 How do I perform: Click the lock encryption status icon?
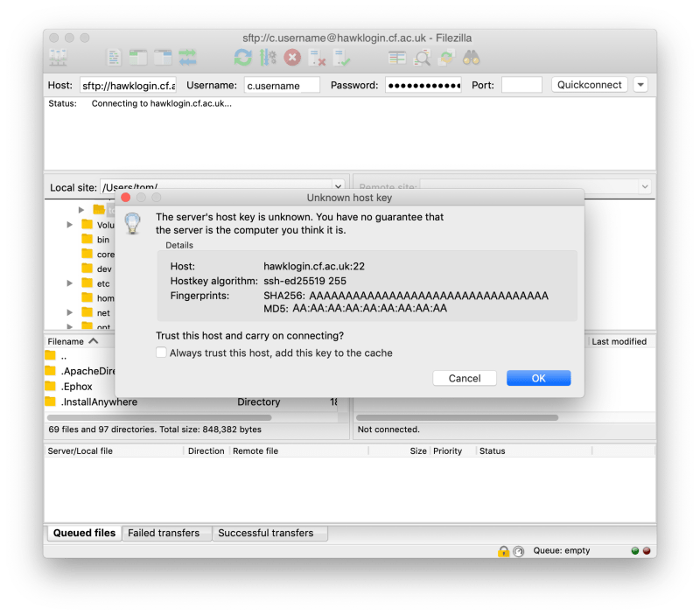[x=504, y=551]
